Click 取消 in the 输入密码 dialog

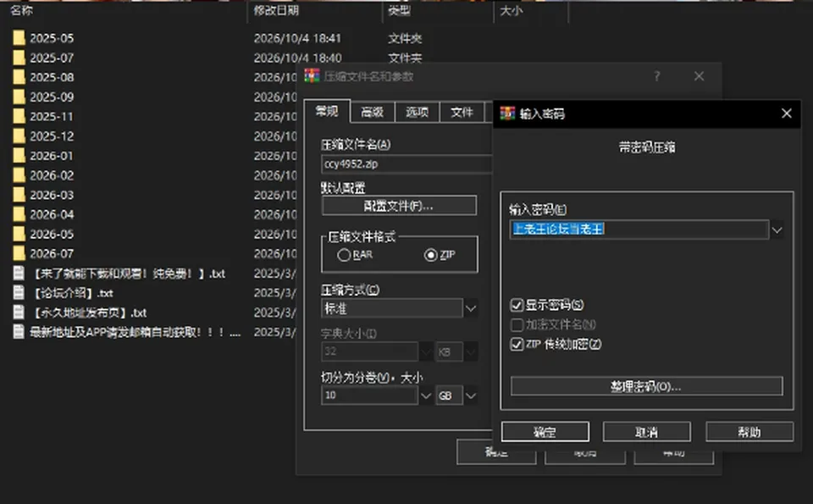pyautogui.click(x=646, y=432)
